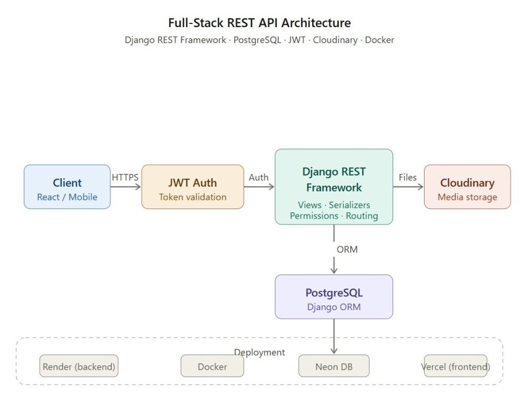Screen dimensions: 532x399
Task: Click the 'Files' arrow label
Action: 408,178
